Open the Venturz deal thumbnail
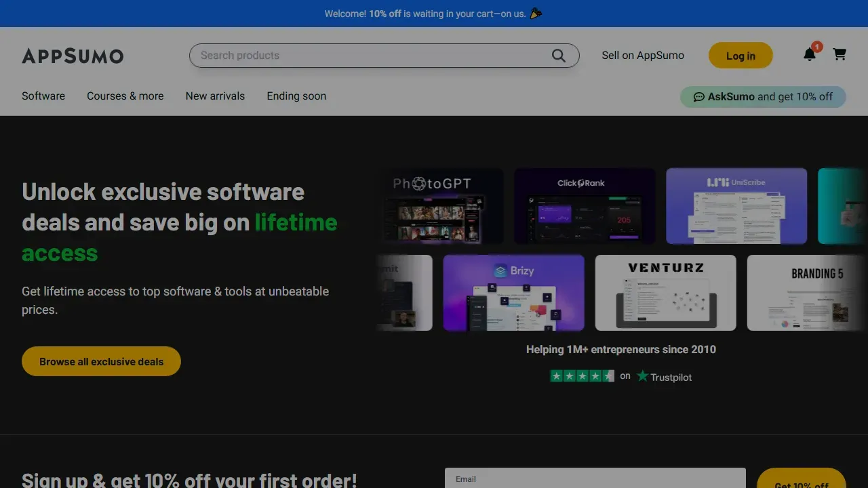Screen dimensions: 868x488 [665, 293]
